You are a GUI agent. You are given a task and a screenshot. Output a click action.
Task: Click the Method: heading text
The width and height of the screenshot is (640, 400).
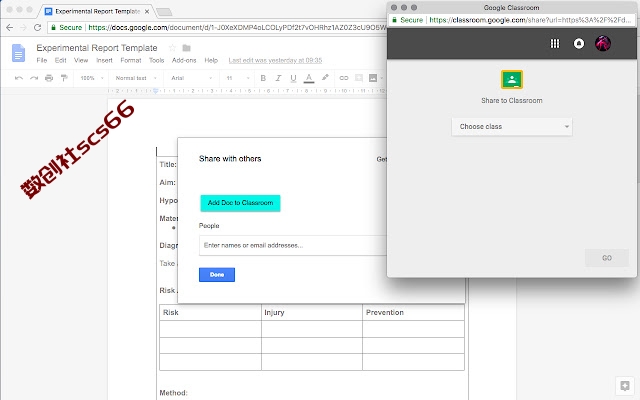pyautogui.click(x=173, y=393)
